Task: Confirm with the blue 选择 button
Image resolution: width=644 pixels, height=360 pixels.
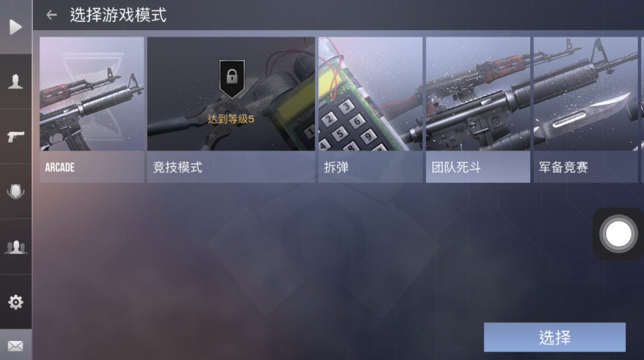Action: [555, 337]
